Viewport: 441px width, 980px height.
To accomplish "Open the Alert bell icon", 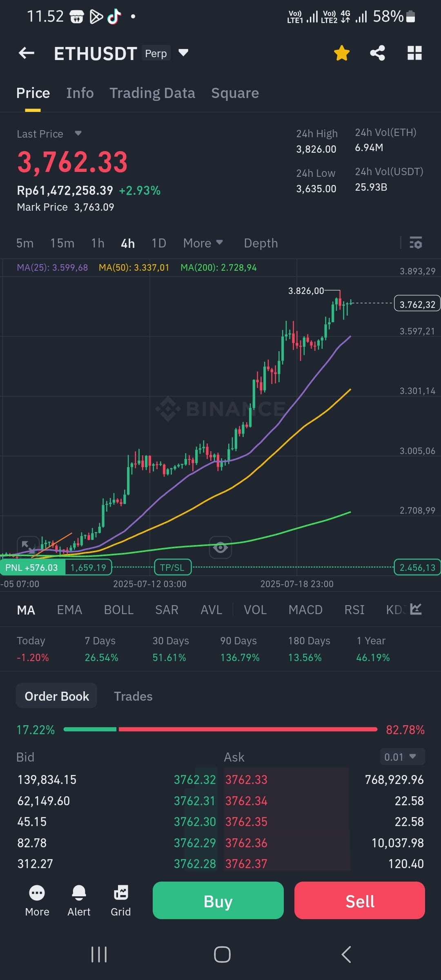I will 79,901.
